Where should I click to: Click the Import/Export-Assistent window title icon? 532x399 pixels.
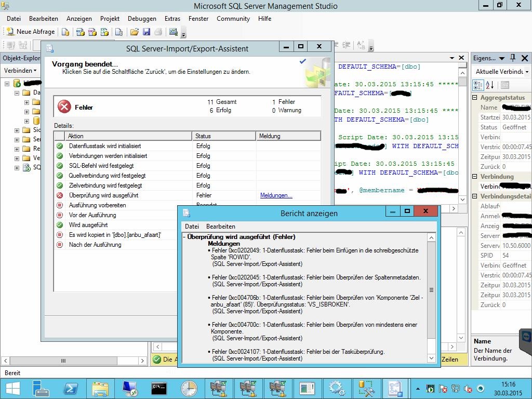click(x=50, y=48)
